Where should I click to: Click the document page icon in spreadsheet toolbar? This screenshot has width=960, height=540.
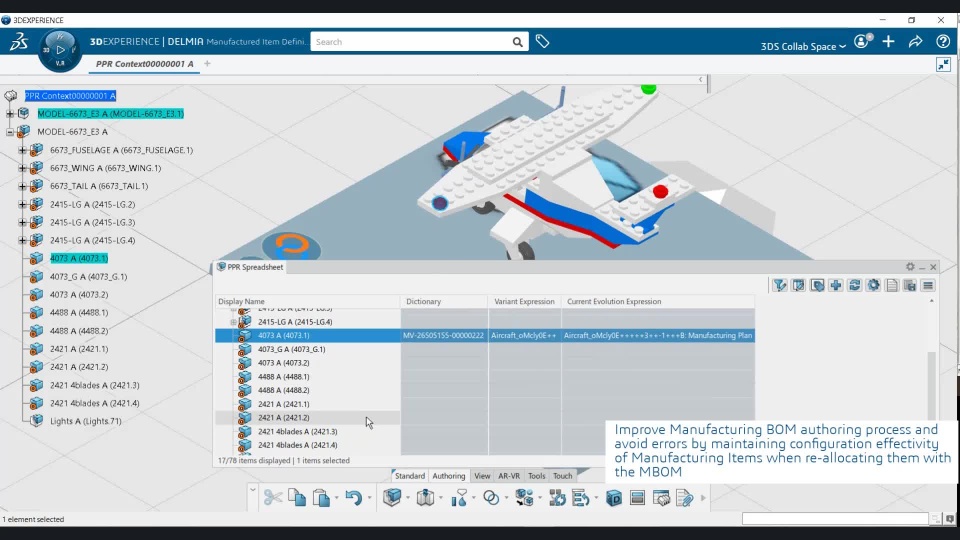892,285
